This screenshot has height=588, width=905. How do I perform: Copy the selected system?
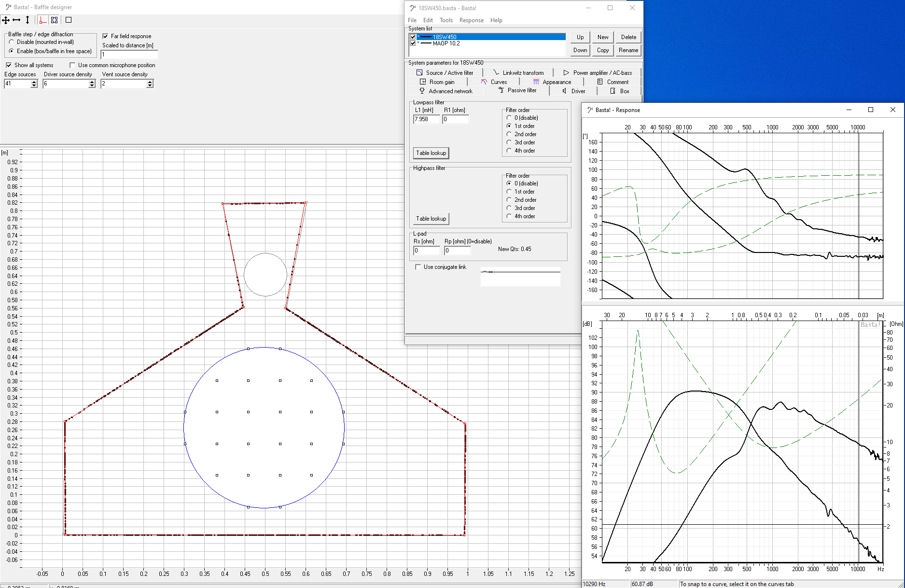[x=603, y=50]
